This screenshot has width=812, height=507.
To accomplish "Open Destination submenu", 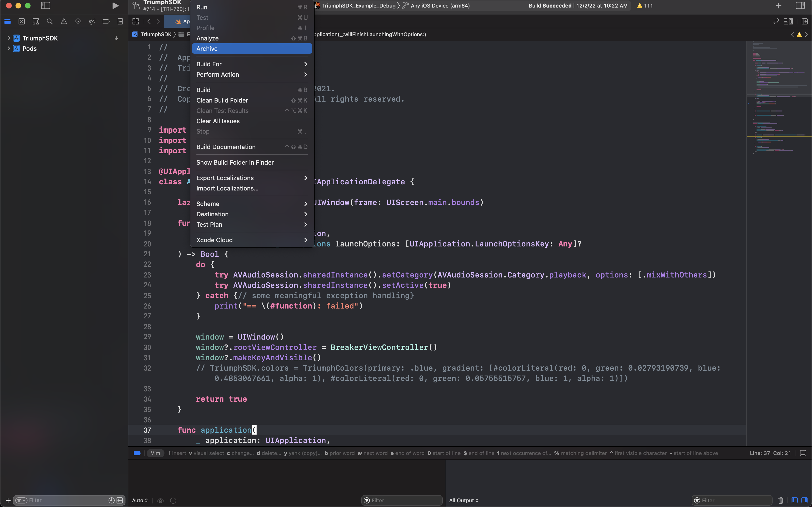I will tap(252, 214).
